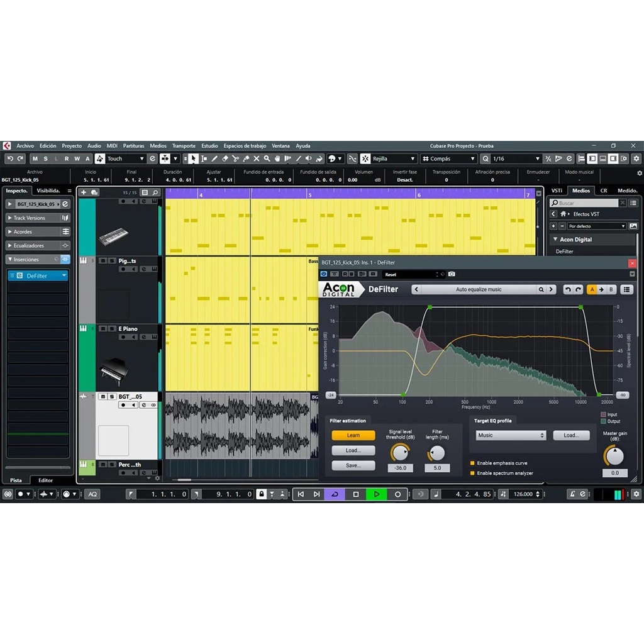Click DeFilter redo arrow
Viewport: 644px width, 644px height.
tap(578, 289)
